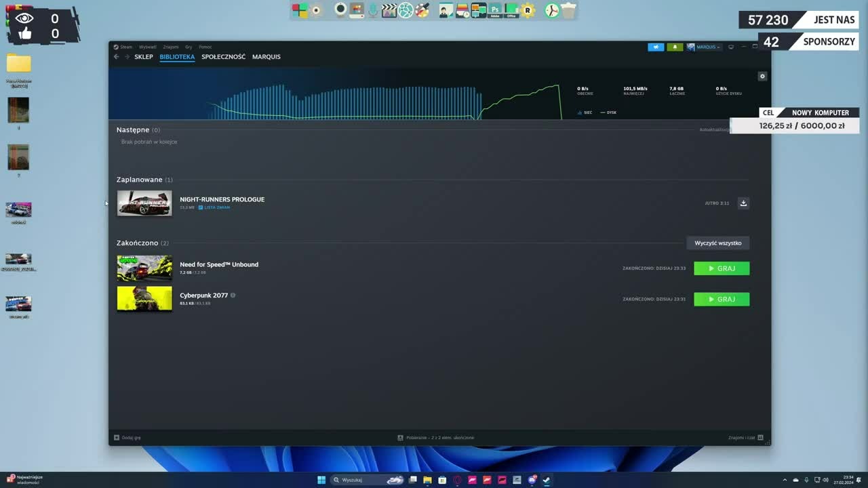Click download icon for NIGHT-RUNNERS PROLOGUE

[x=743, y=203]
